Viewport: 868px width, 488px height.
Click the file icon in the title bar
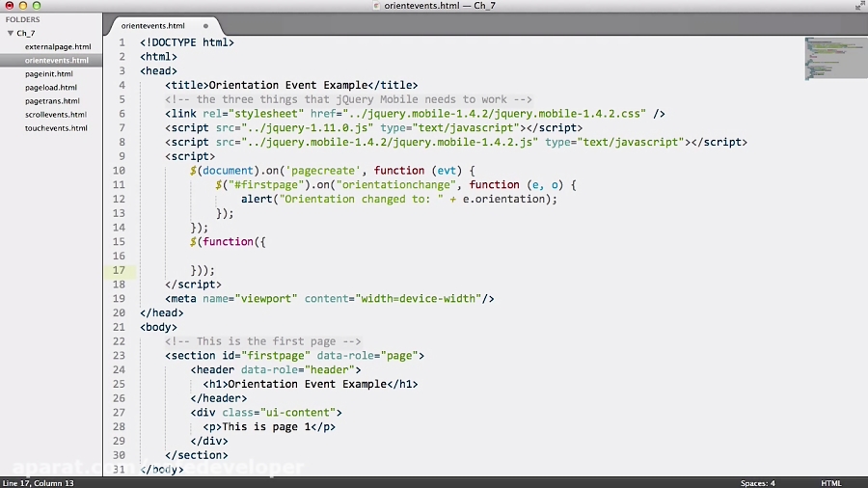376,6
